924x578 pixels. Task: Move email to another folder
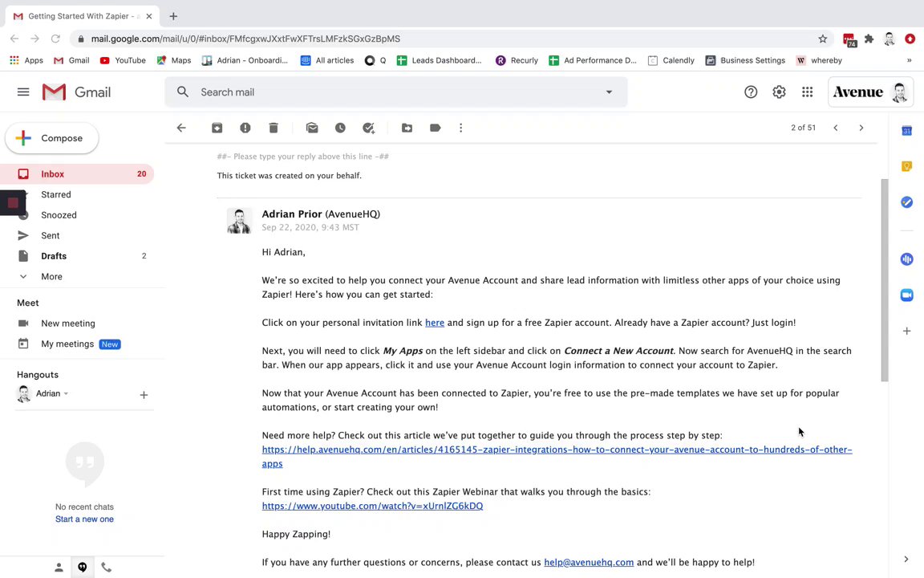[x=407, y=128]
